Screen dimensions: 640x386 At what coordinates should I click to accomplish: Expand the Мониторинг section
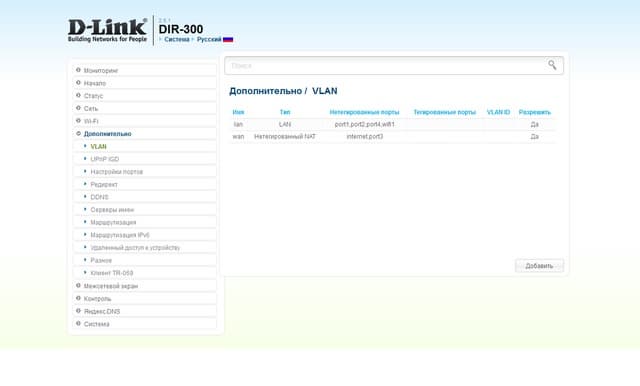144,70
